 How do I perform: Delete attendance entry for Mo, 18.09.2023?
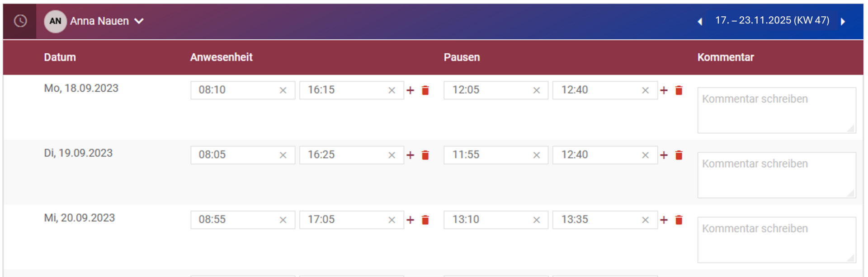pos(425,90)
